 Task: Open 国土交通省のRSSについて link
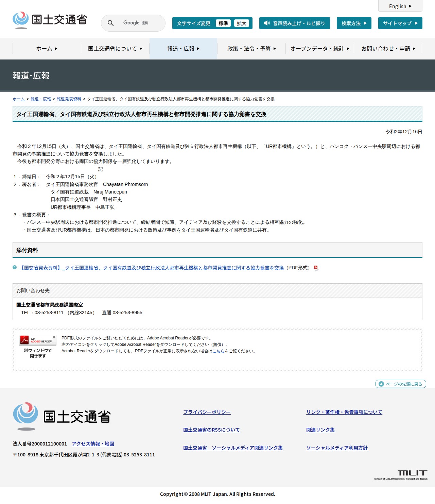tap(211, 430)
